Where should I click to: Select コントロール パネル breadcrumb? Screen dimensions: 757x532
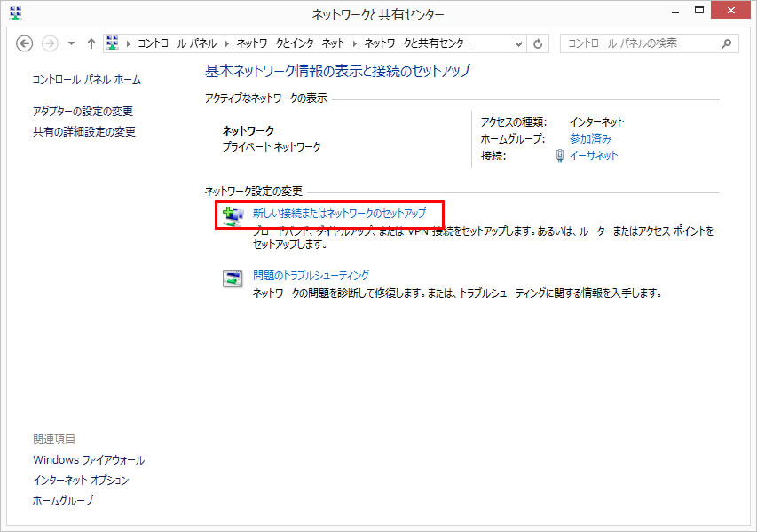coord(177,43)
